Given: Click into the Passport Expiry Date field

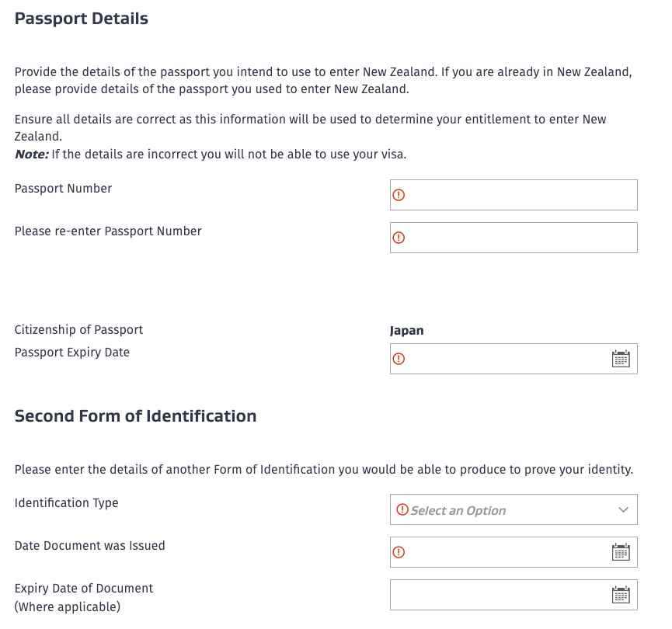Looking at the screenshot, I should pos(505,359).
